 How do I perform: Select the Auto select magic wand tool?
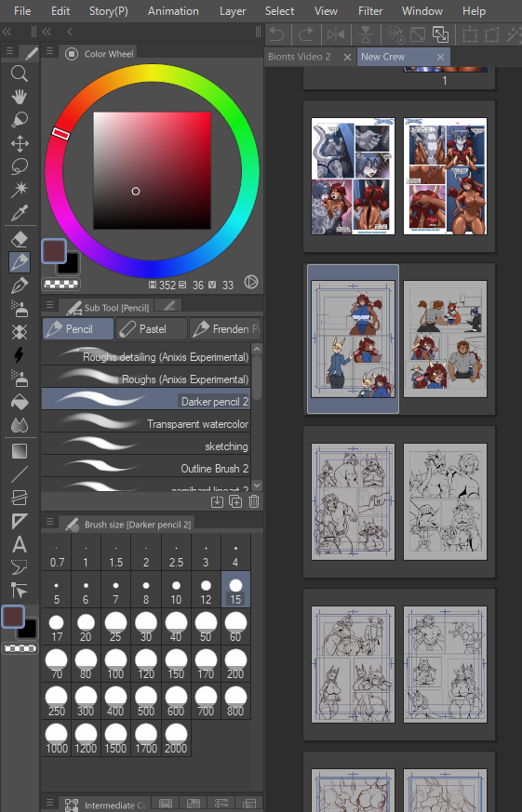[20, 190]
